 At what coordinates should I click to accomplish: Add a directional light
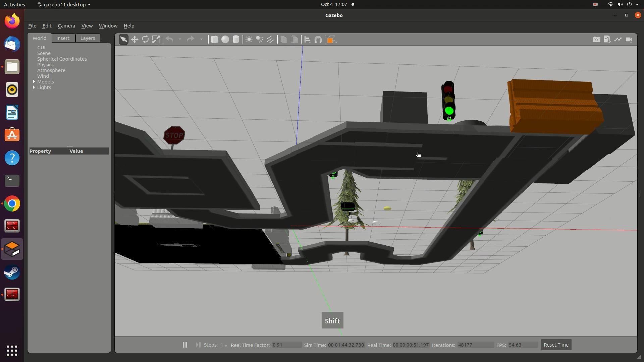click(270, 40)
